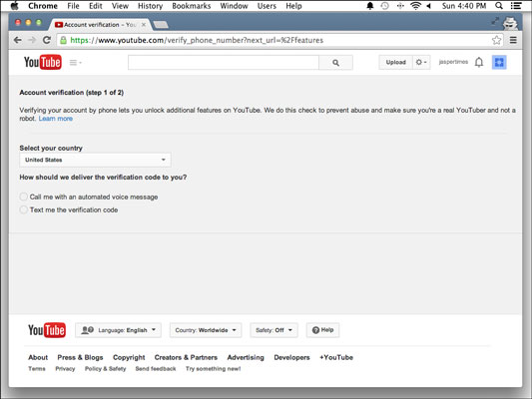Click the address bar URL
The height and width of the screenshot is (399, 532).
(197, 40)
